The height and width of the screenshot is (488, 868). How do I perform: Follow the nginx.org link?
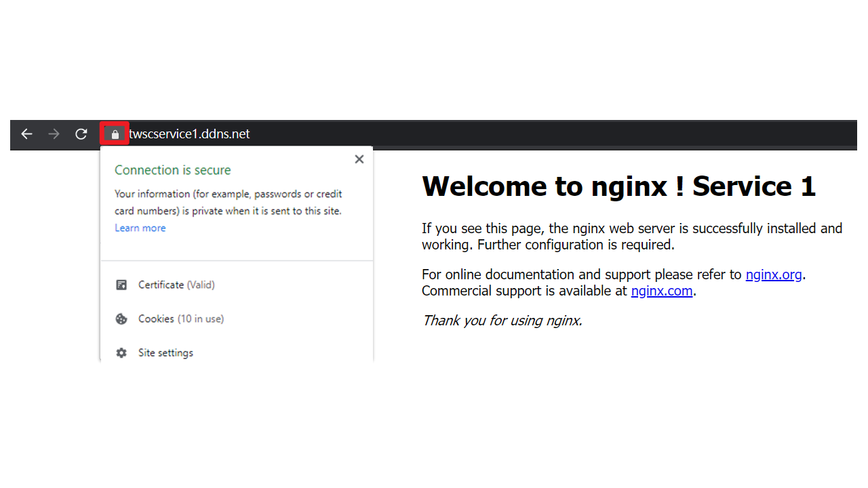pyautogui.click(x=774, y=274)
